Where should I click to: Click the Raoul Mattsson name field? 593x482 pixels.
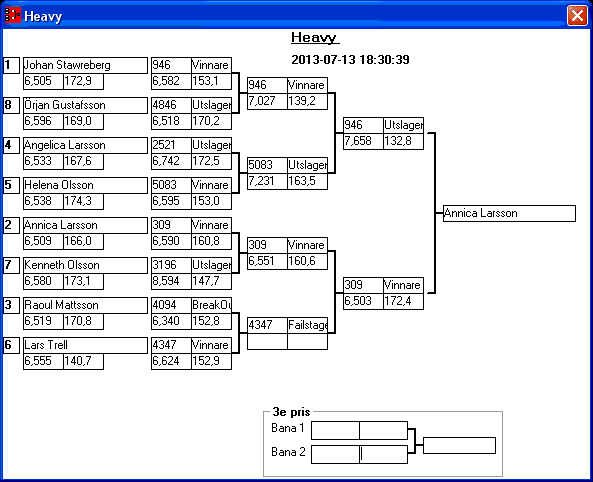click(x=85, y=305)
